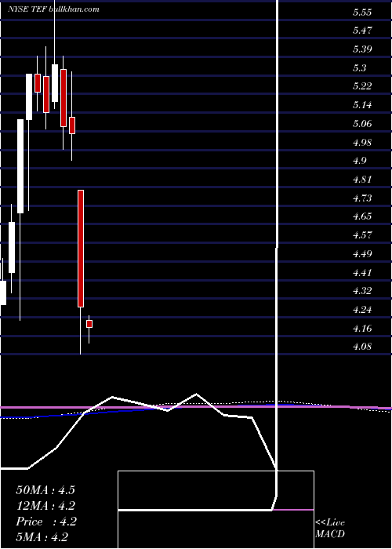Click the Price : 4.2 readout
Screen dimensions: 392x549
[x=46, y=522]
